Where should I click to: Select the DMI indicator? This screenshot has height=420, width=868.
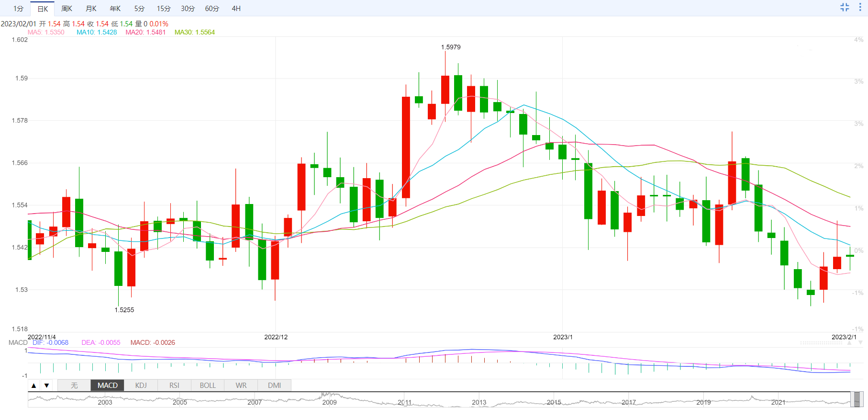tap(275, 386)
